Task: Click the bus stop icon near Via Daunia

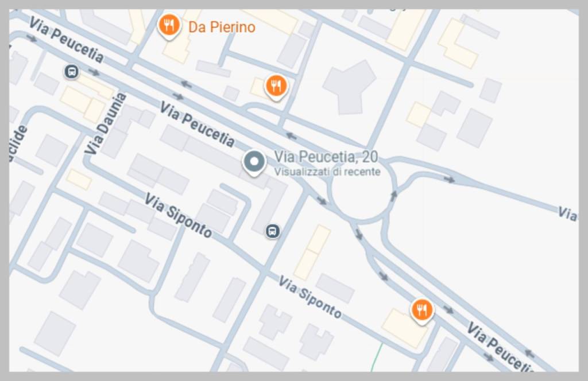Action: [x=71, y=71]
